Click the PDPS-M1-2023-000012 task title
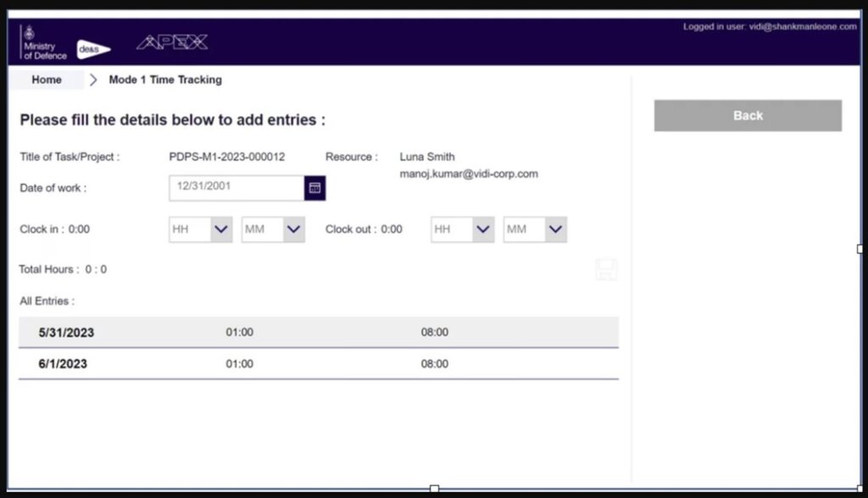This screenshot has width=868, height=498. pyautogui.click(x=227, y=157)
